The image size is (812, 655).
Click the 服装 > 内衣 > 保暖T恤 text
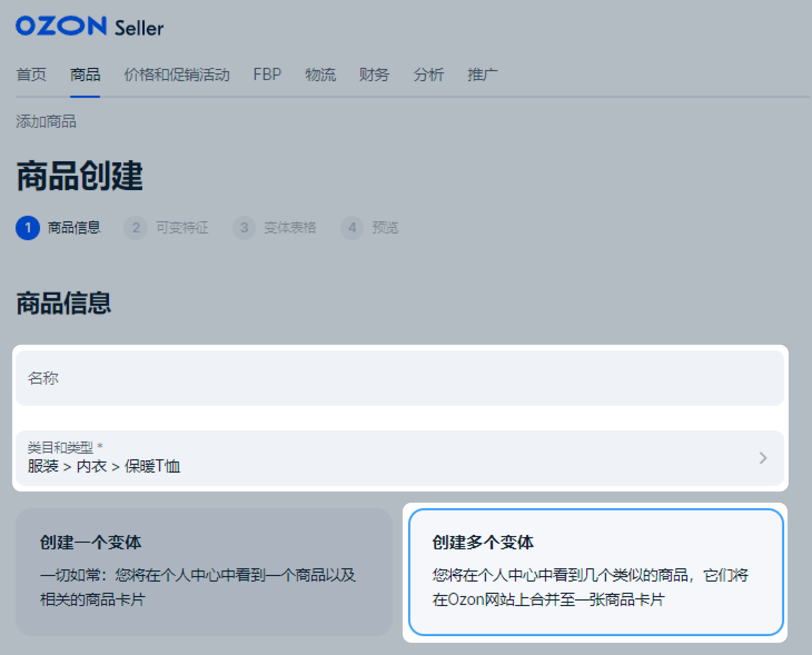(104, 466)
